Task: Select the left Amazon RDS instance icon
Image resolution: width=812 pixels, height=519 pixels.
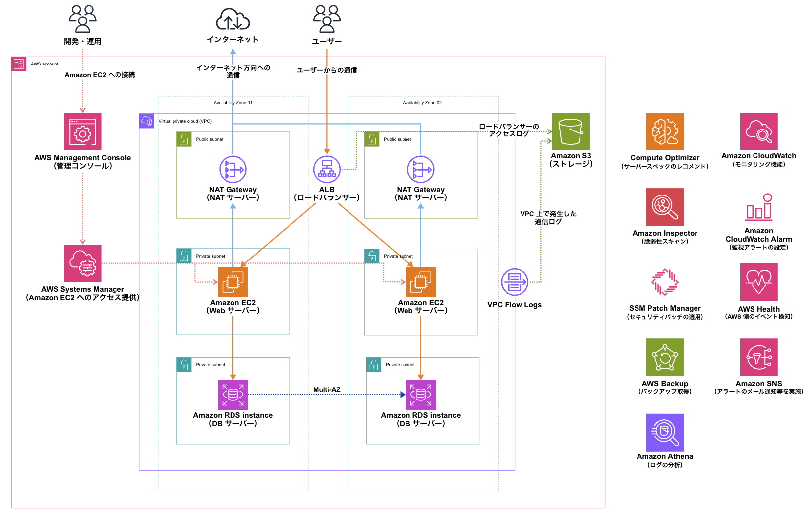Action: pos(233,395)
